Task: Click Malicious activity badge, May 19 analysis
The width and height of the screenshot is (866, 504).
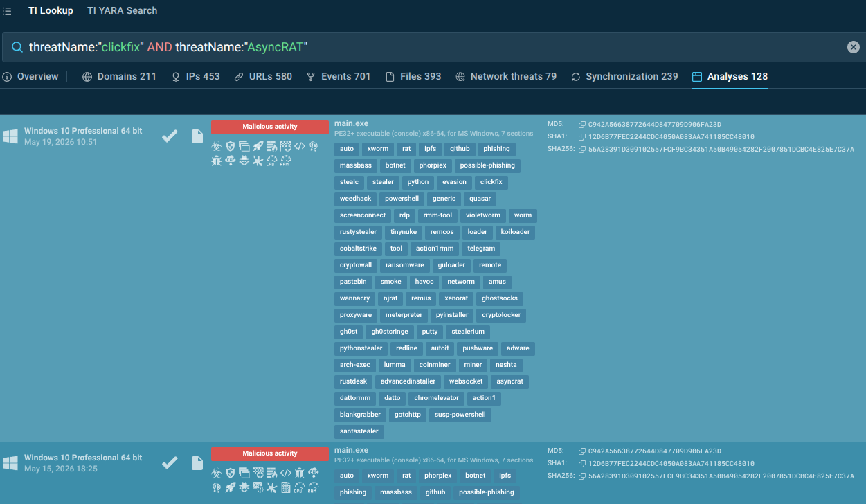Action: (x=270, y=127)
